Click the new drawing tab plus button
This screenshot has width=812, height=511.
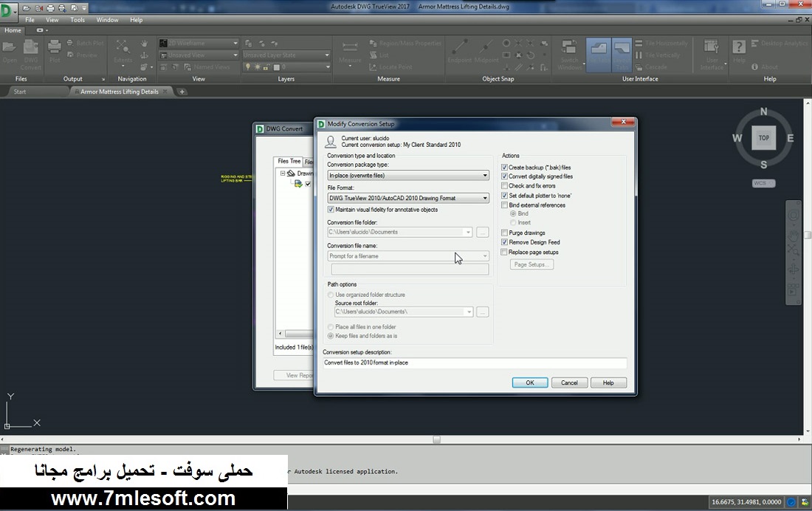(182, 92)
